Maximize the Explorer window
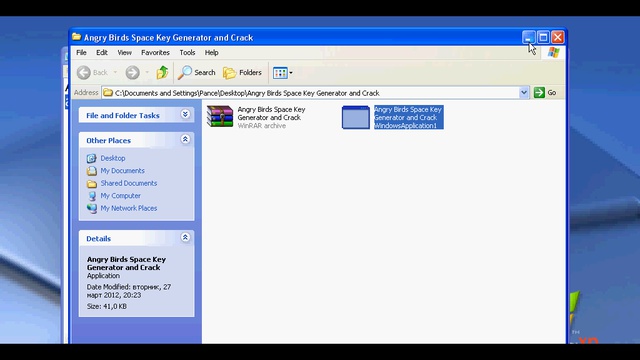 tap(543, 37)
